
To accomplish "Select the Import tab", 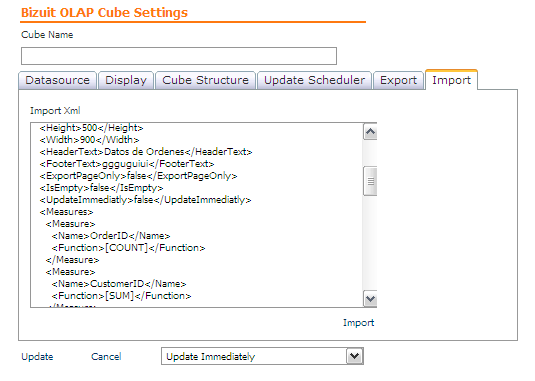I will 451,80.
